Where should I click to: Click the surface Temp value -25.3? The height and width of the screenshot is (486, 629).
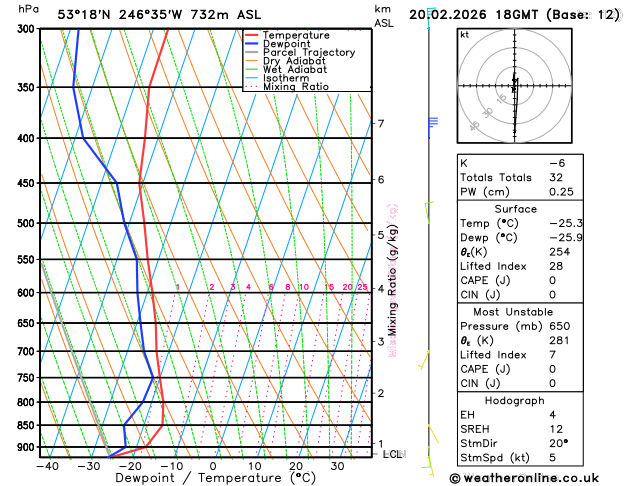tap(566, 223)
